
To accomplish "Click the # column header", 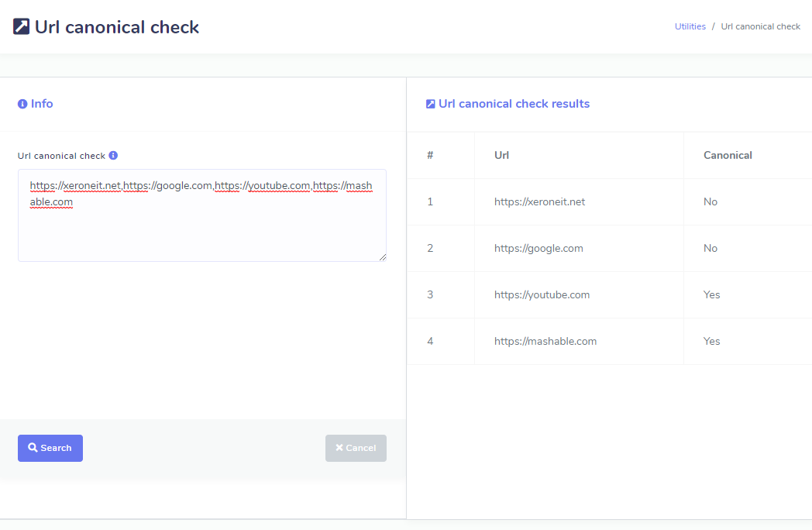I will coord(430,155).
